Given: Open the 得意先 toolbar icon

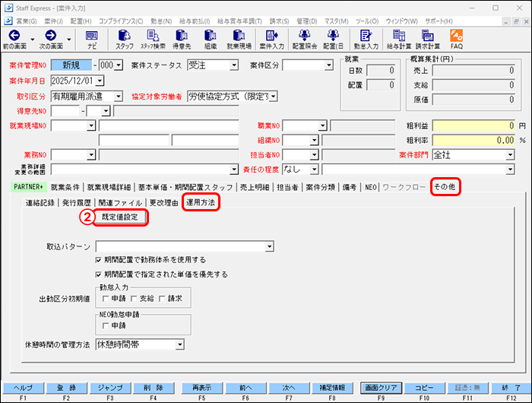Looking at the screenshot, I should [182, 40].
